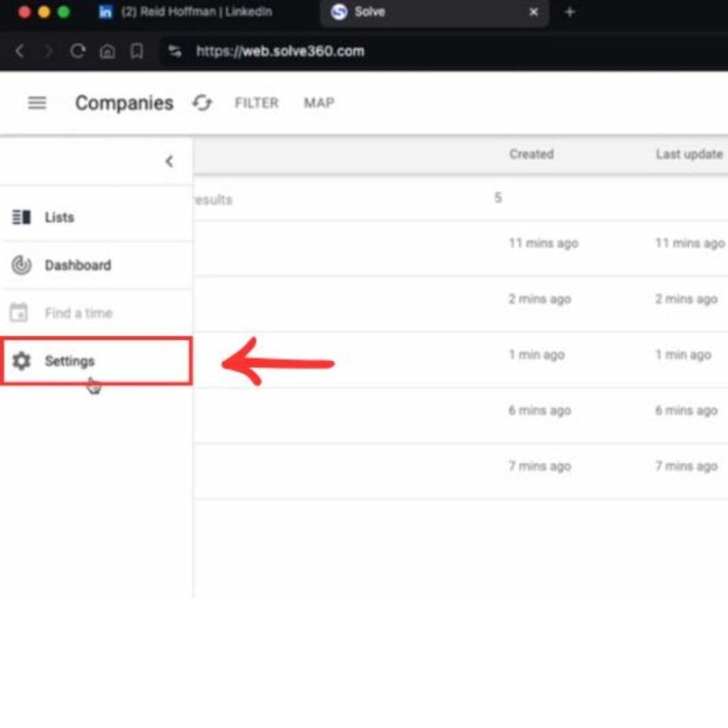Sort by the Last update column header
This screenshot has width=728, height=728.
click(x=689, y=154)
